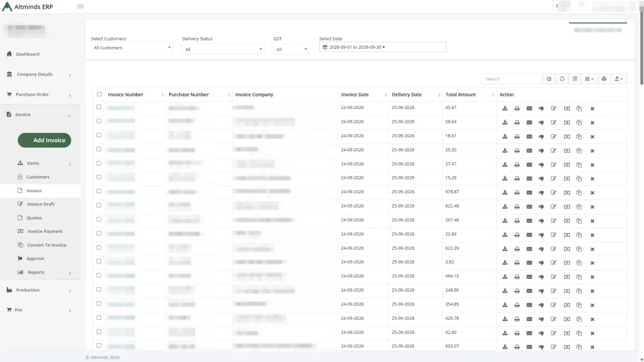Expand the Production menu

(40, 290)
